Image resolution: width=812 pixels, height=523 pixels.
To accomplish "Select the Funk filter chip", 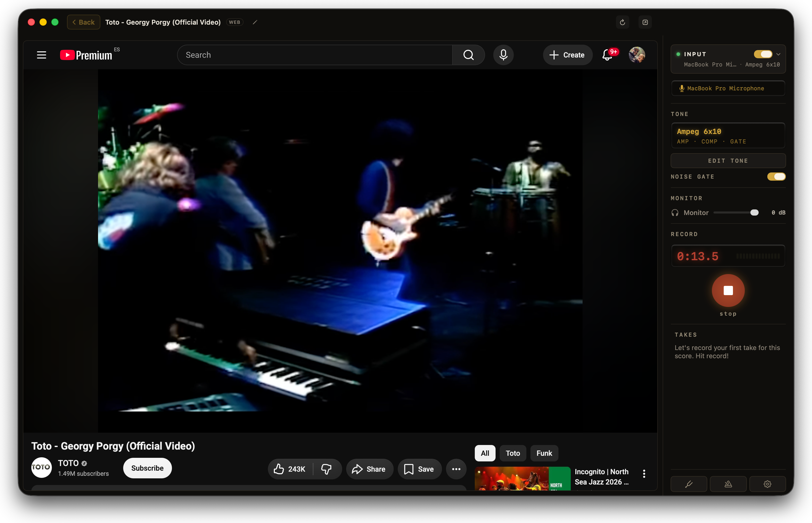I will tap(544, 453).
